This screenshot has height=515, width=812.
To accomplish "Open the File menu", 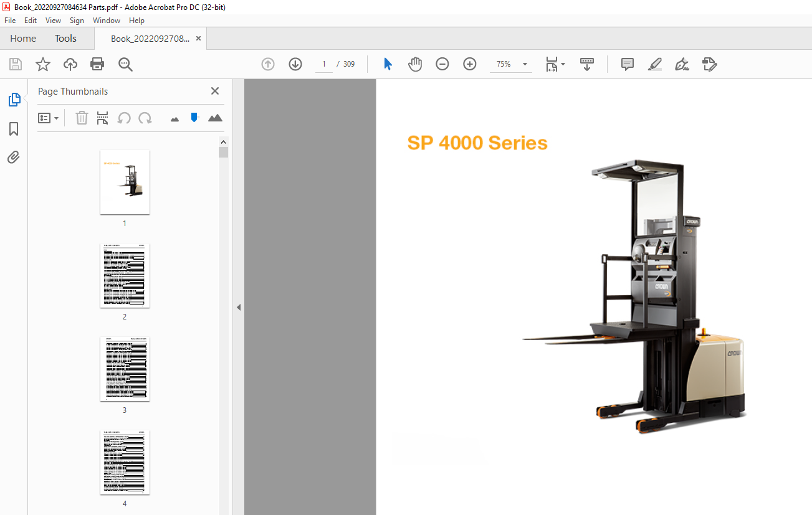I will (x=10, y=21).
